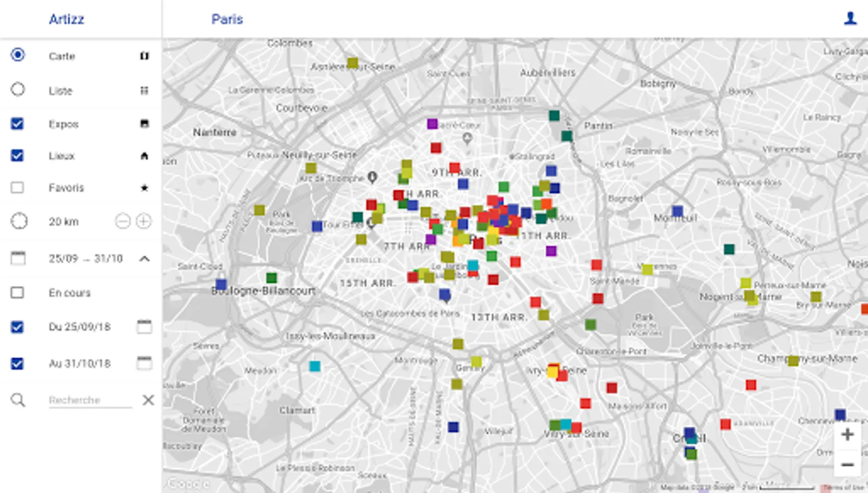Increase the search radius with plus button
This screenshot has width=868, height=493.
tap(144, 221)
